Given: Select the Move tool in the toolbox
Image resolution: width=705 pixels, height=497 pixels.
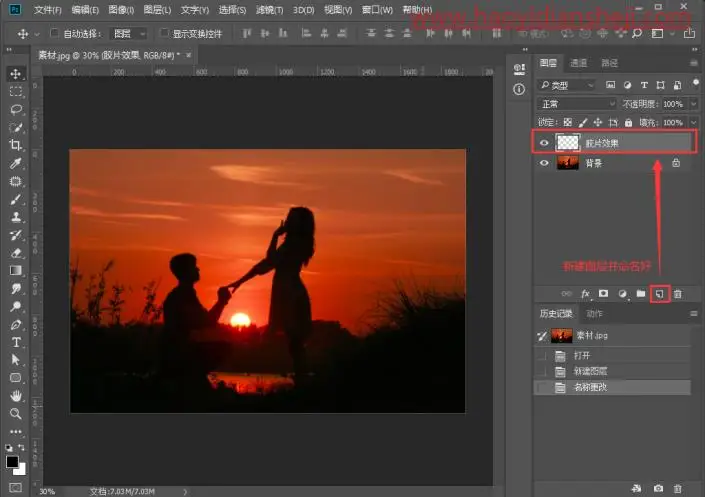Looking at the screenshot, I should 16,74.
